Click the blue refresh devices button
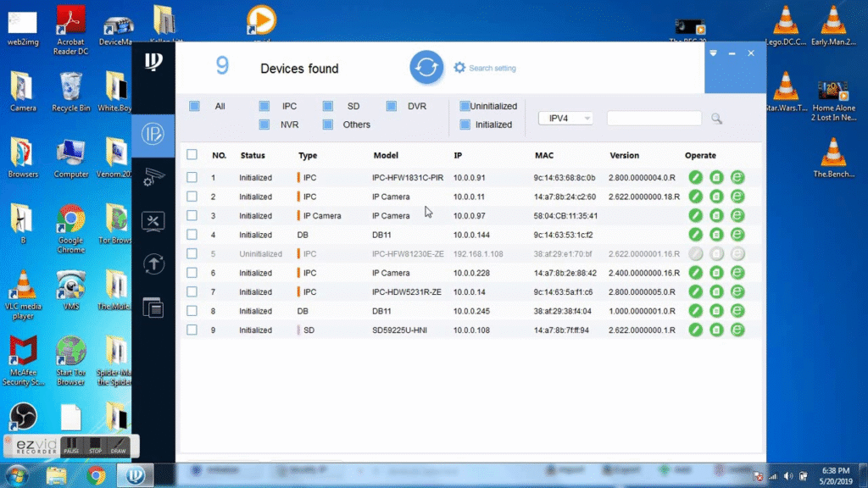 click(427, 68)
